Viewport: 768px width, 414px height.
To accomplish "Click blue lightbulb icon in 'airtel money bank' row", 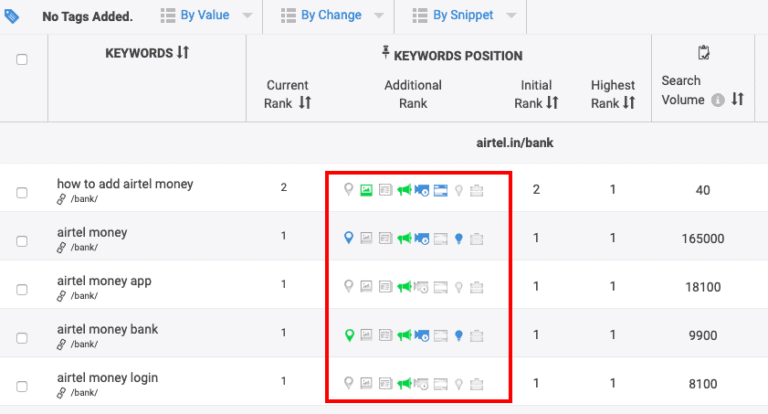I will pos(458,335).
